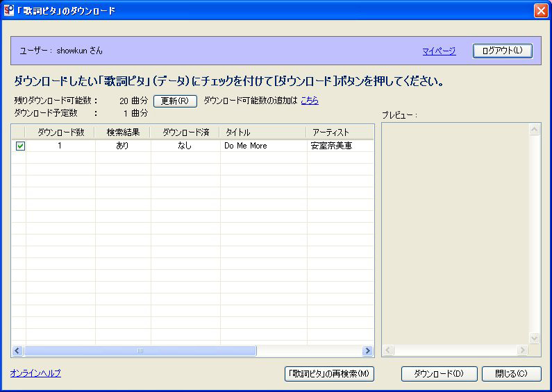Click the 閉じる(C) button

511,374
